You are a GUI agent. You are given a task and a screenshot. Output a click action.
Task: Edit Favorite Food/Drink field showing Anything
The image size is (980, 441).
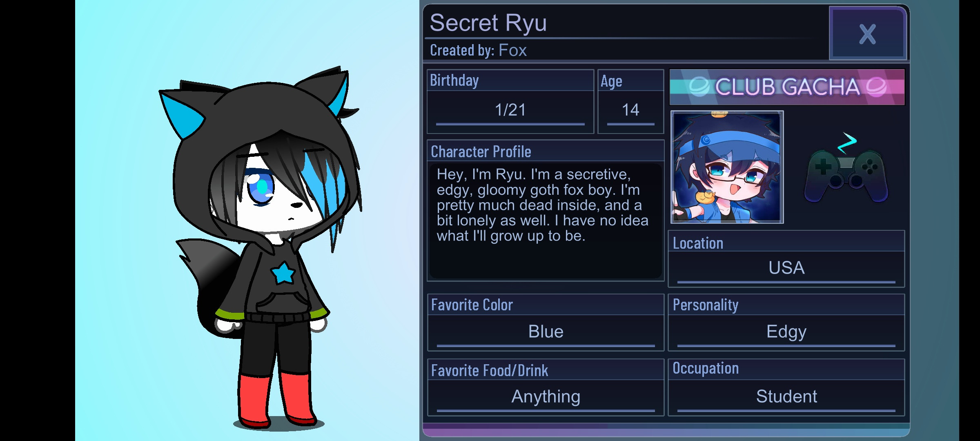point(546,397)
